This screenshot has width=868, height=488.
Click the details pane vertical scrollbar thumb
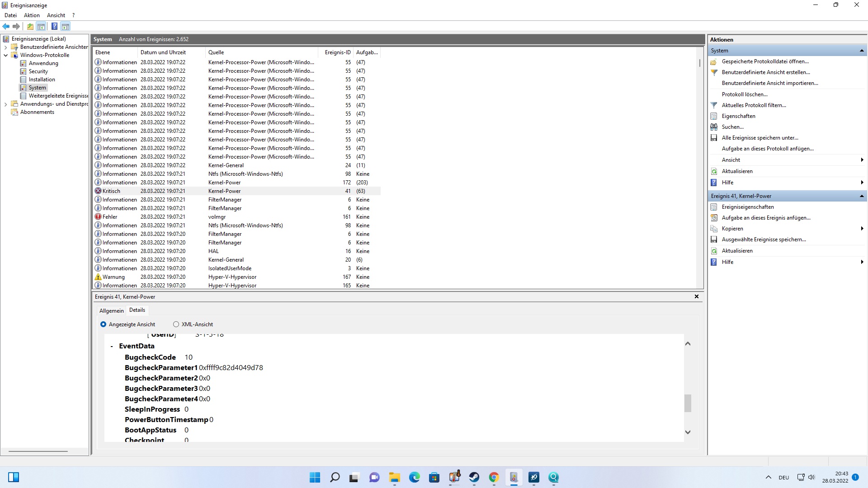(x=688, y=403)
